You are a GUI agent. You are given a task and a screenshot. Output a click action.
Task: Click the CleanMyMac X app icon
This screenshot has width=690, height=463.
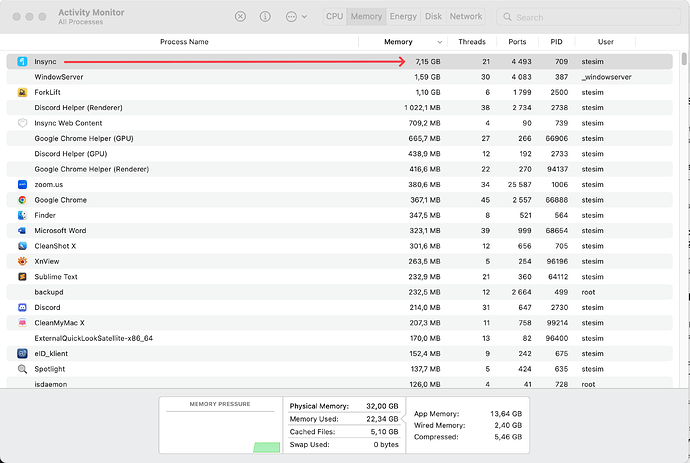[x=22, y=323]
